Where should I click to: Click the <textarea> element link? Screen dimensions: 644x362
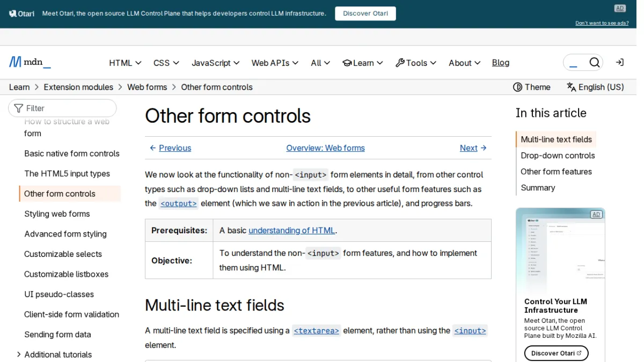click(x=317, y=330)
